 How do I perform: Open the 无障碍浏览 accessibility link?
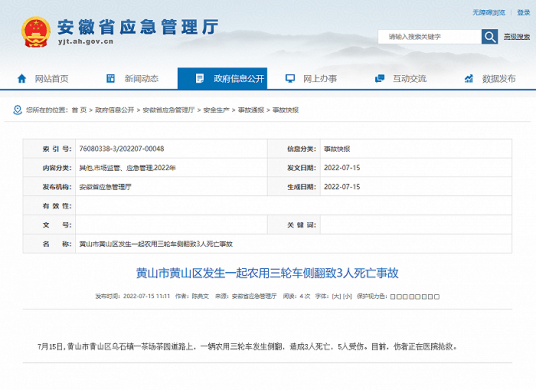489,13
